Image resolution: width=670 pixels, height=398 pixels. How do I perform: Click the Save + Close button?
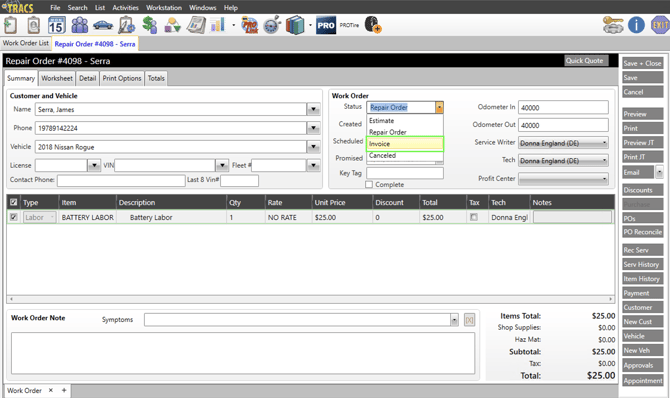[642, 63]
